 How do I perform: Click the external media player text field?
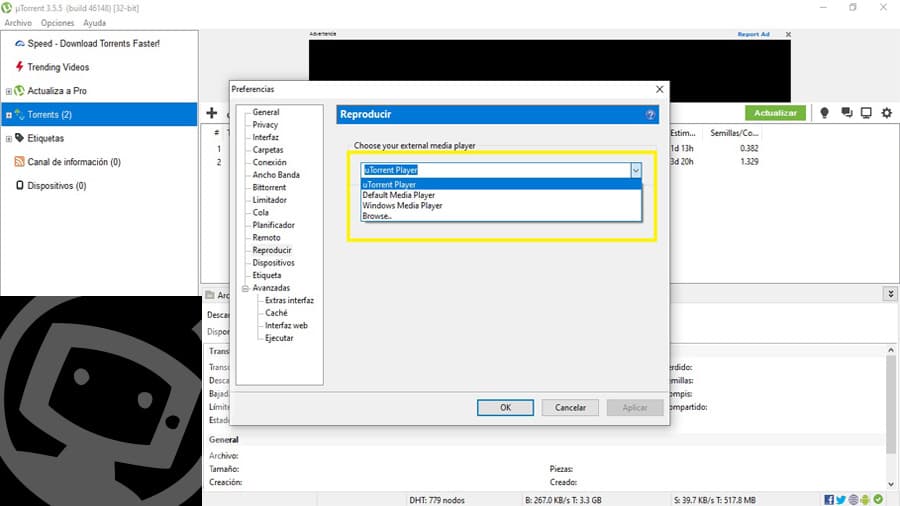(496, 170)
